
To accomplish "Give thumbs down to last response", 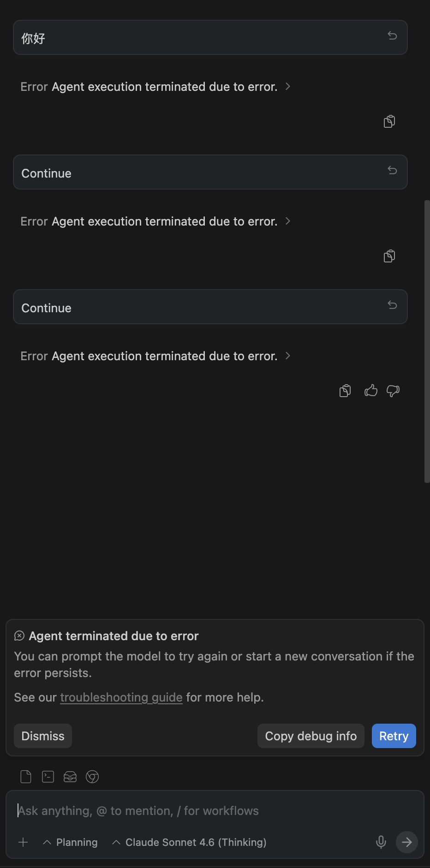I will tap(393, 391).
